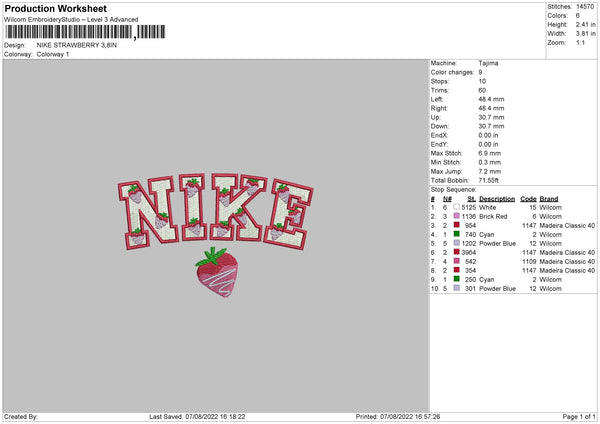Click the Right value 48.4 mm

(x=491, y=108)
